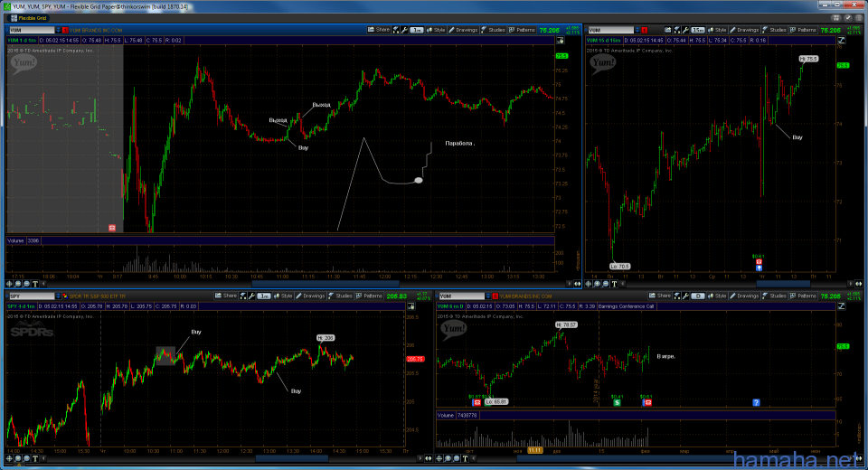Click the top-left chart YUM symbol field

[x=32, y=30]
